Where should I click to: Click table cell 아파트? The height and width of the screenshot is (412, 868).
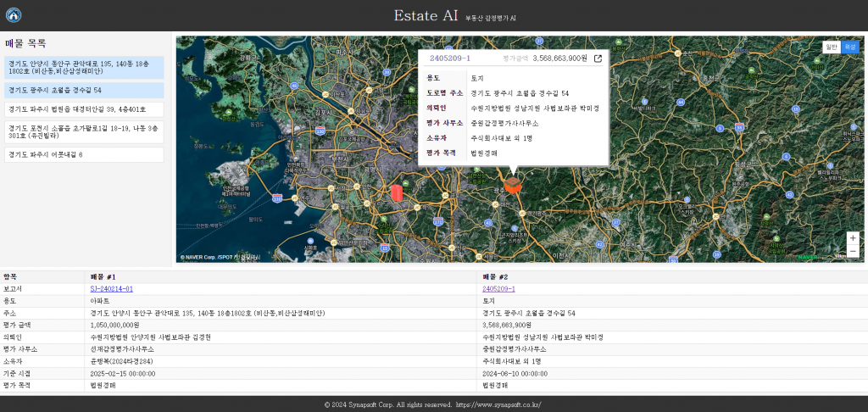pos(100,301)
